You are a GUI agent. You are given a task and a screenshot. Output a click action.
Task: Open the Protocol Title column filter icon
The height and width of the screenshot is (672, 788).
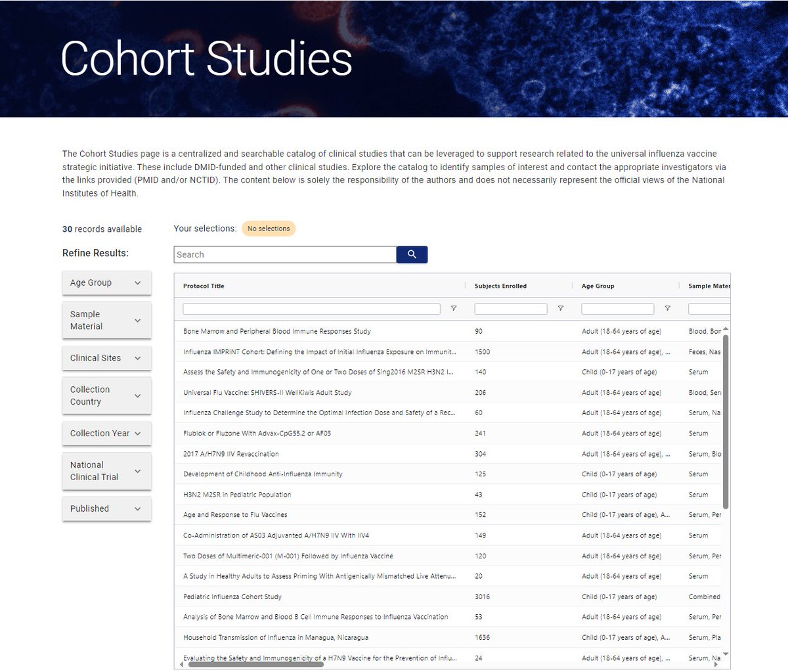click(453, 308)
